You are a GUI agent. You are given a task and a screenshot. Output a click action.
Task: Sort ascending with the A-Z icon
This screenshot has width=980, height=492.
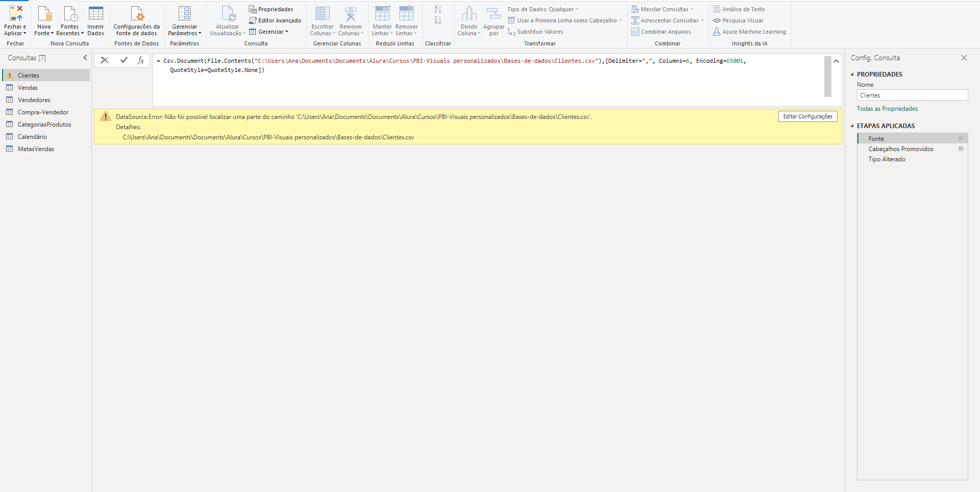tap(438, 9)
